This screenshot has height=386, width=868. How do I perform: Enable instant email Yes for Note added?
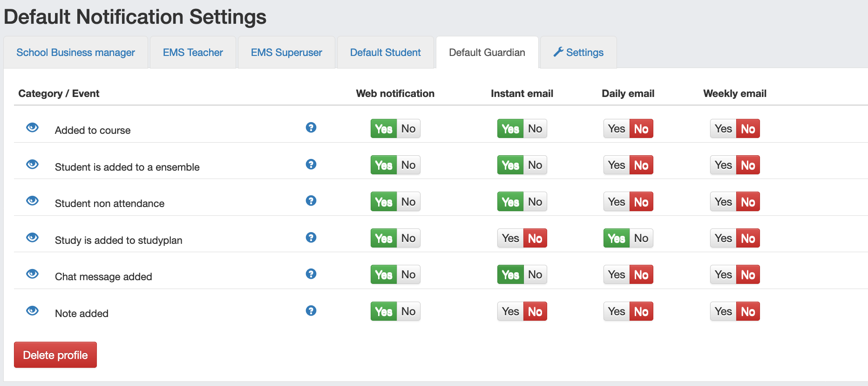click(x=510, y=311)
